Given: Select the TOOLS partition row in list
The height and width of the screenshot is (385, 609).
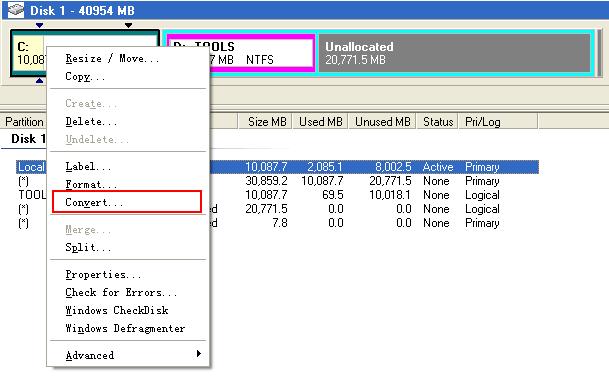Looking at the screenshot, I should (x=277, y=195).
